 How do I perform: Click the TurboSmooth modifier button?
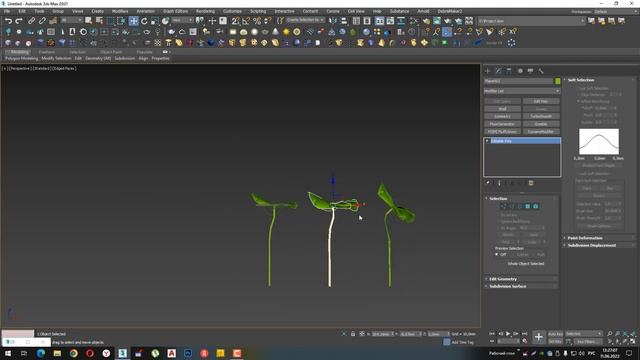click(x=541, y=116)
